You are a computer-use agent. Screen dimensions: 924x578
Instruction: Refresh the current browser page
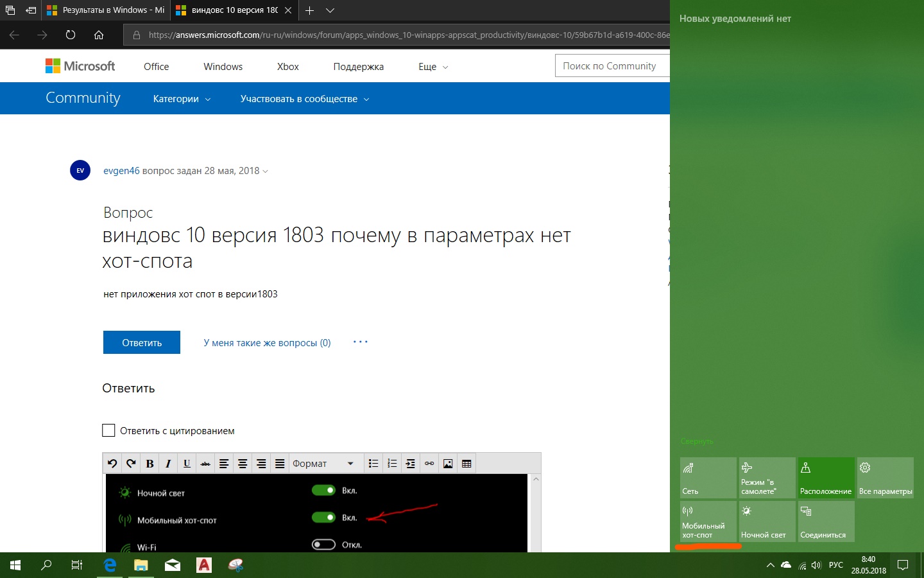[71, 35]
